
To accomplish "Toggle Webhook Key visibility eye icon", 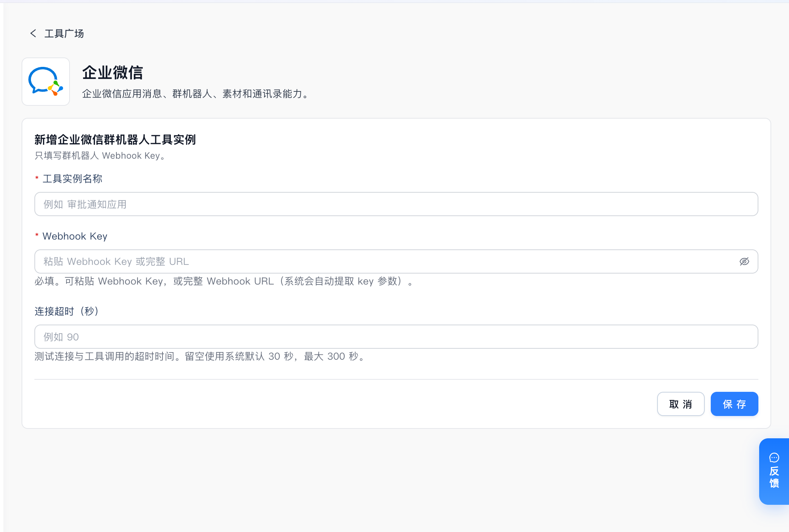I will 744,261.
